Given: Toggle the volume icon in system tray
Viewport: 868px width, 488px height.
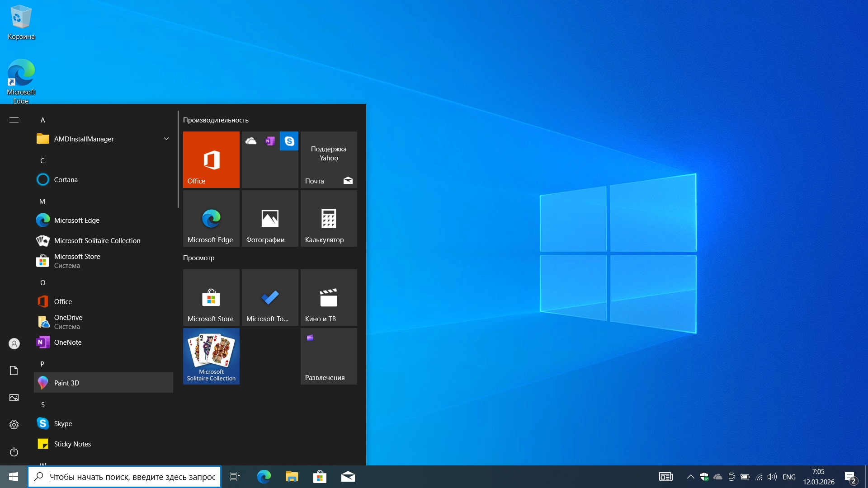Looking at the screenshot, I should (x=772, y=477).
